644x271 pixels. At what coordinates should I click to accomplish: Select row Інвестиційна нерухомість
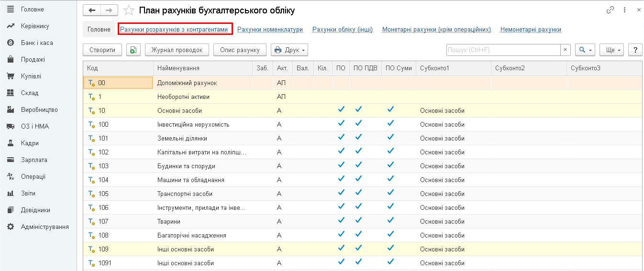tap(363, 124)
